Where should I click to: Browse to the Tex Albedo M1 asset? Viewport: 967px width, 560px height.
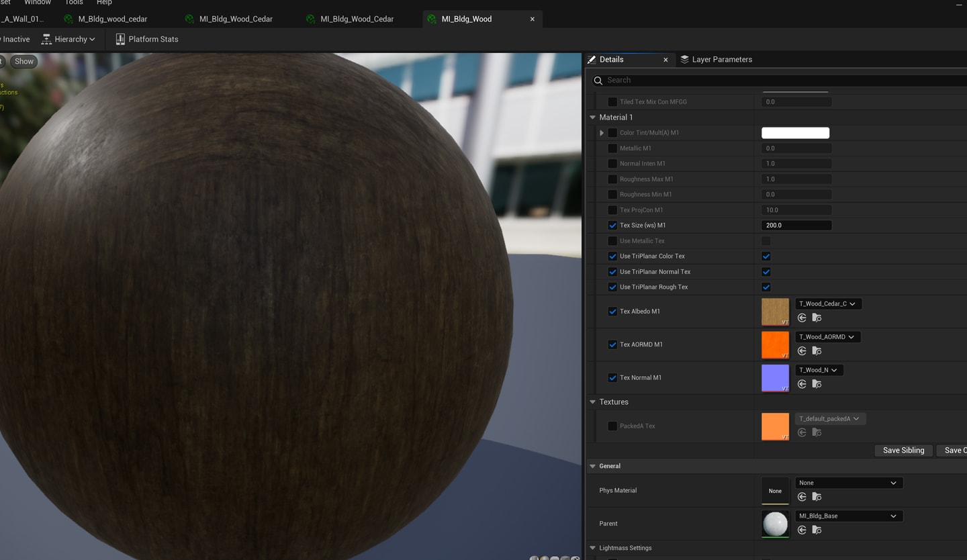[x=817, y=318]
